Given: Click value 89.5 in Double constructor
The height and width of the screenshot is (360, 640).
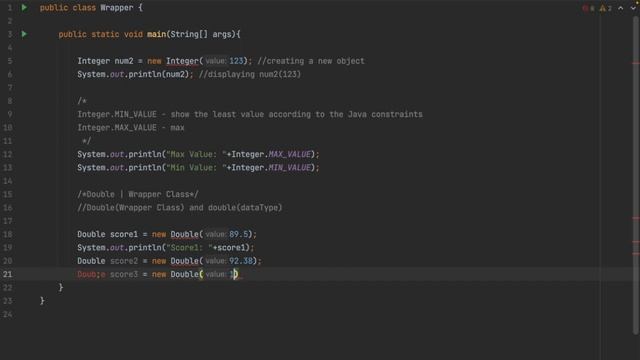Looking at the screenshot, I should coord(239,234).
